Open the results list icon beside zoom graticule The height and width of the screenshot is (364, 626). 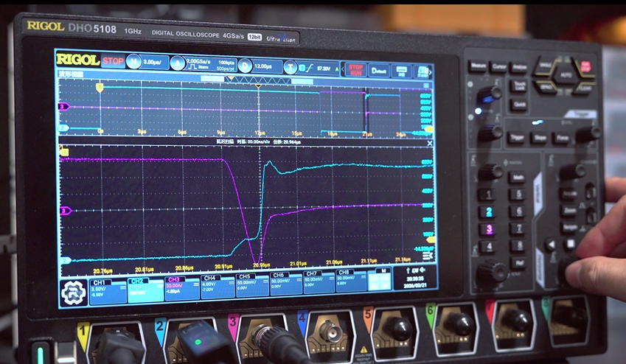[428, 256]
